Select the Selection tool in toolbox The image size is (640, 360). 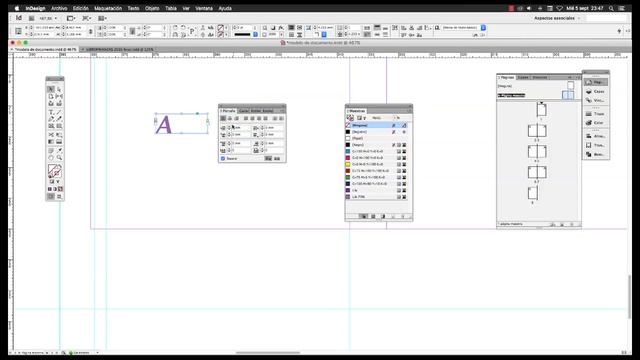pyautogui.click(x=51, y=89)
